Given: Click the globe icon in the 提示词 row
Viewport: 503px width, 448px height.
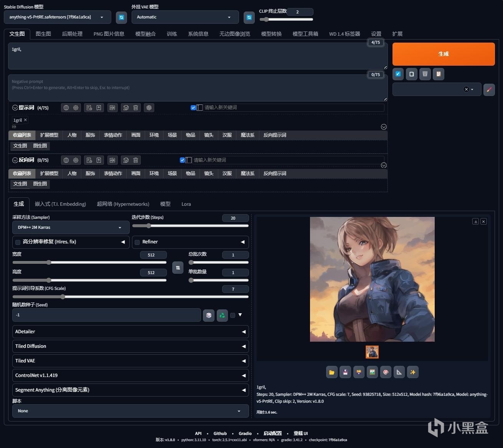Looking at the screenshot, I should pos(66,108).
